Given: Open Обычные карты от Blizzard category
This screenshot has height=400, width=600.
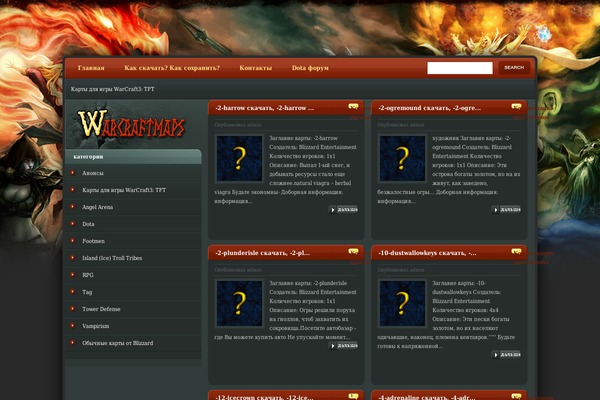Looking at the screenshot, I should [117, 343].
